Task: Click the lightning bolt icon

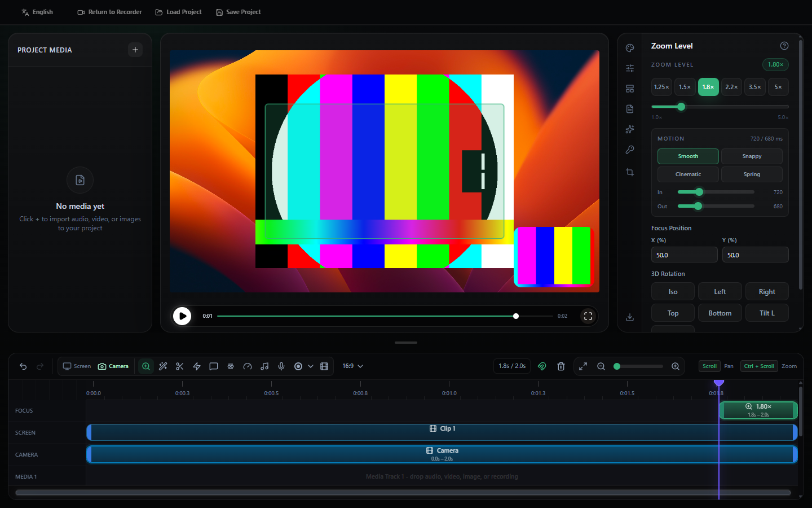Action: tap(197, 366)
